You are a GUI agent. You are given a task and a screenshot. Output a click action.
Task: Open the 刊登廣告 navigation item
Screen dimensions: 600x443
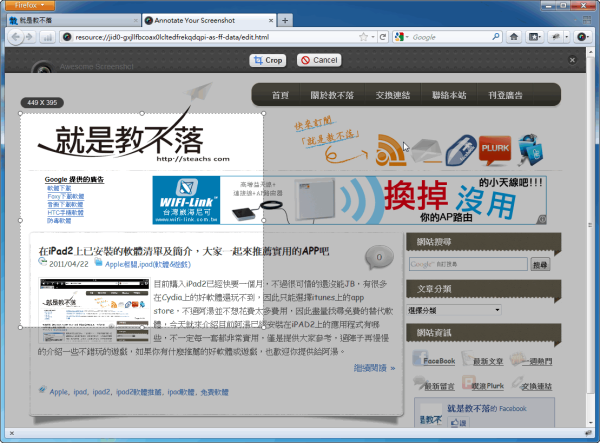click(x=505, y=95)
